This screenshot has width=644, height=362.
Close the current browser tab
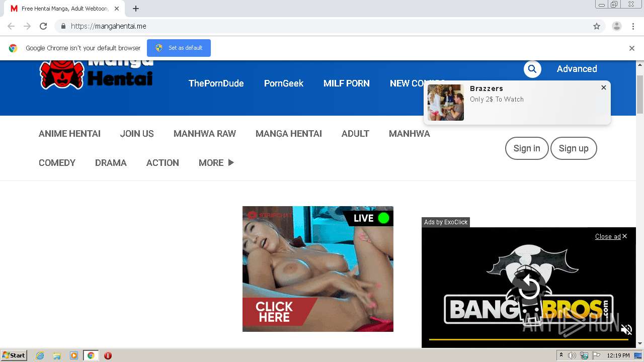click(x=117, y=9)
